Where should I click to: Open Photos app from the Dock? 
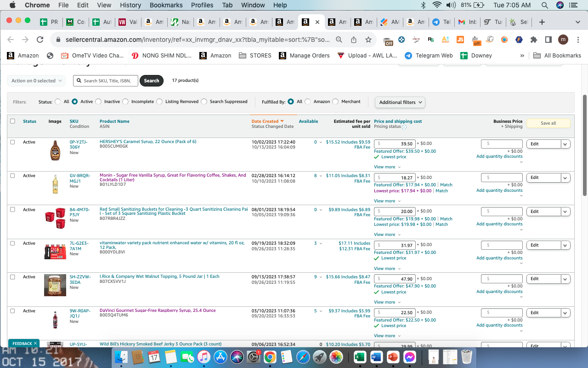[x=337, y=356]
